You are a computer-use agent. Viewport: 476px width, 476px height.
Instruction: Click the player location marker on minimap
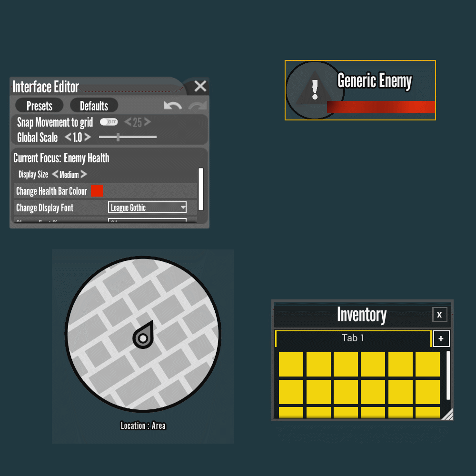(x=143, y=337)
